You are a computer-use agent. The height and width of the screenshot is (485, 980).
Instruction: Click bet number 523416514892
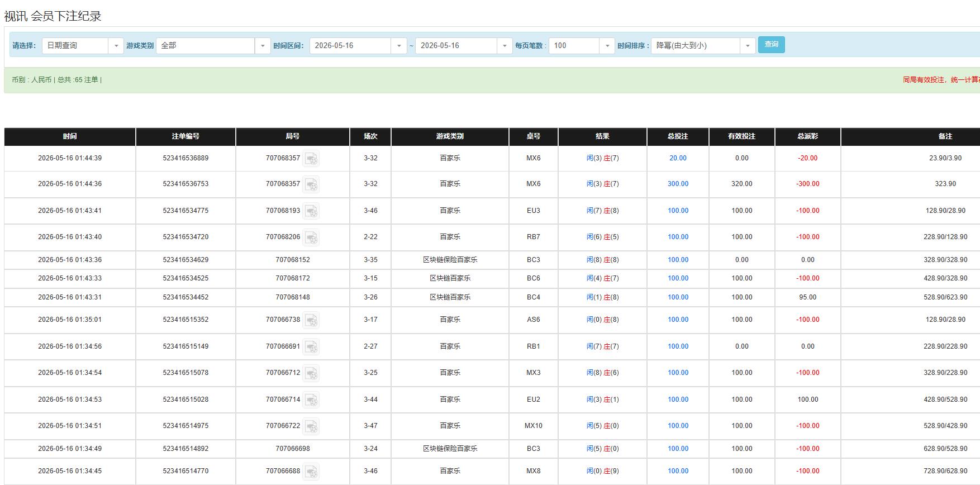pos(185,449)
